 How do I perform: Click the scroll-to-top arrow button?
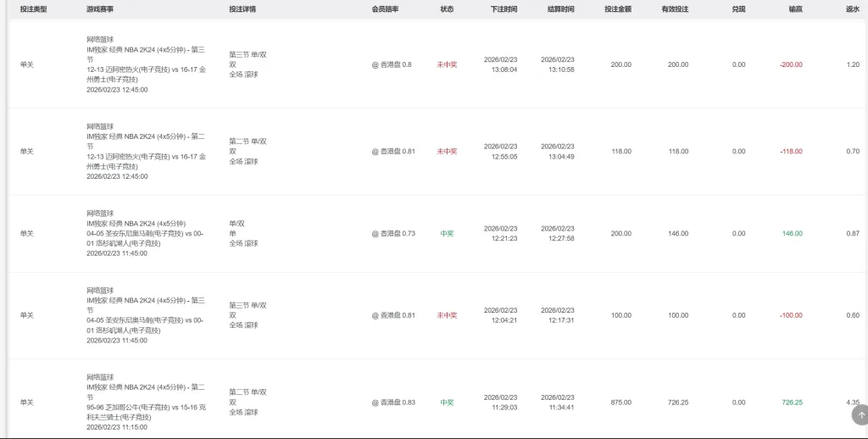click(859, 415)
